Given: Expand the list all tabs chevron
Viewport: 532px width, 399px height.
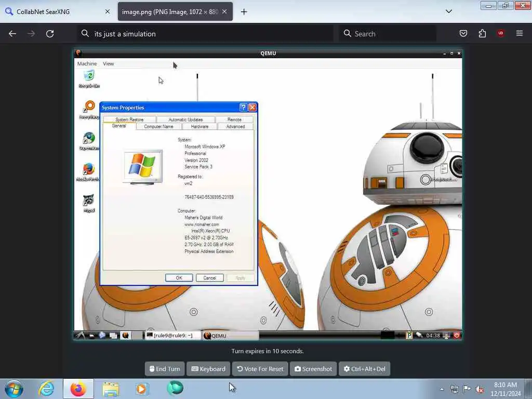Looking at the screenshot, I should click(448, 11).
